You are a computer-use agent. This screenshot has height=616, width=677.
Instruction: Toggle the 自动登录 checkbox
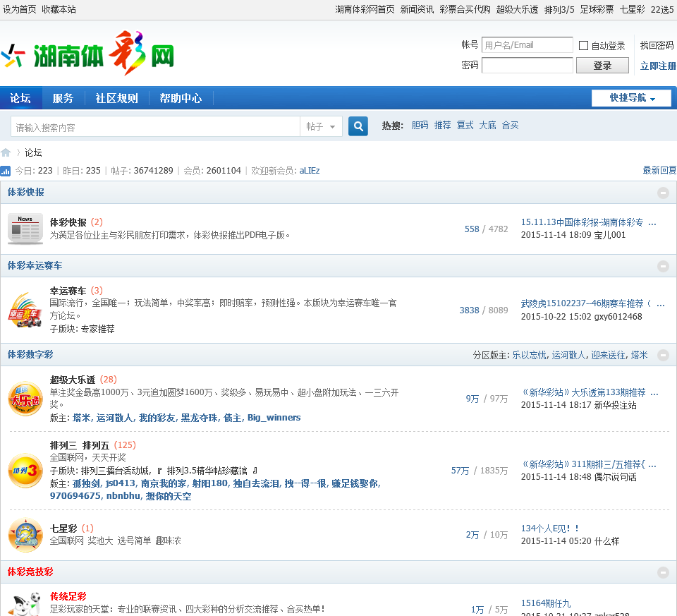(583, 45)
